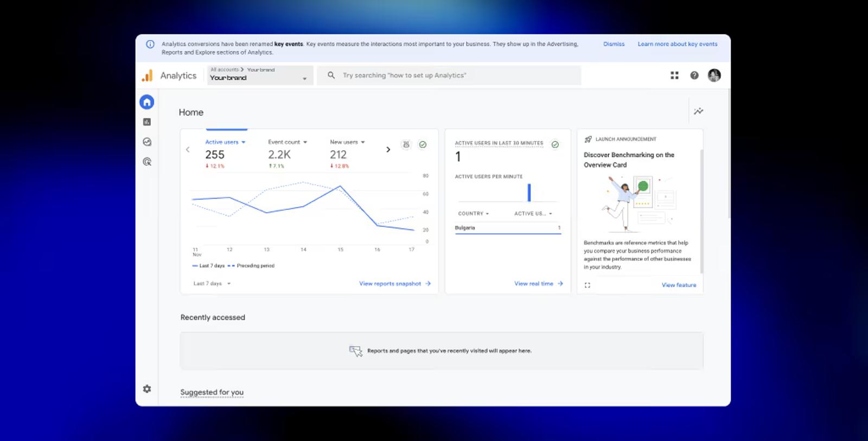The image size is (868, 441).
Task: Open the New users metric dropdown
Action: tap(347, 142)
